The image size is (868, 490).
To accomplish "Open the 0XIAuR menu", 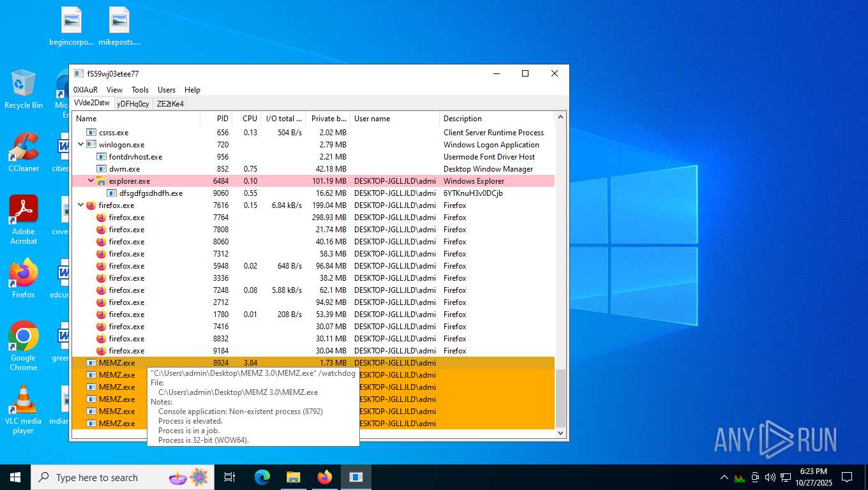I will (86, 90).
